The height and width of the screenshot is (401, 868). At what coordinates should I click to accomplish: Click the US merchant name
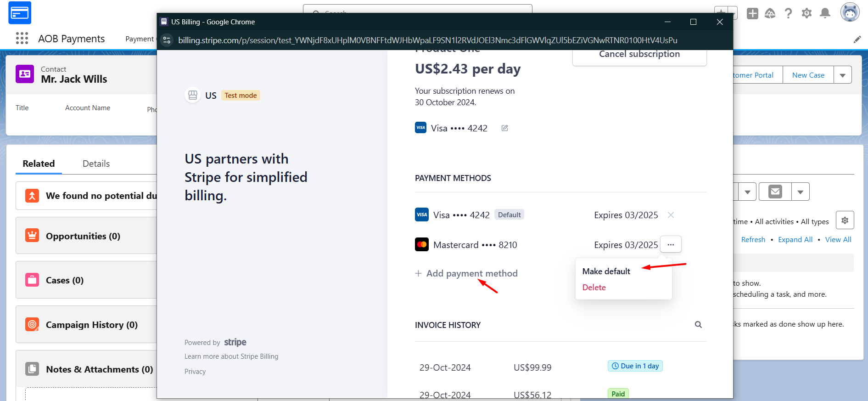coord(211,96)
